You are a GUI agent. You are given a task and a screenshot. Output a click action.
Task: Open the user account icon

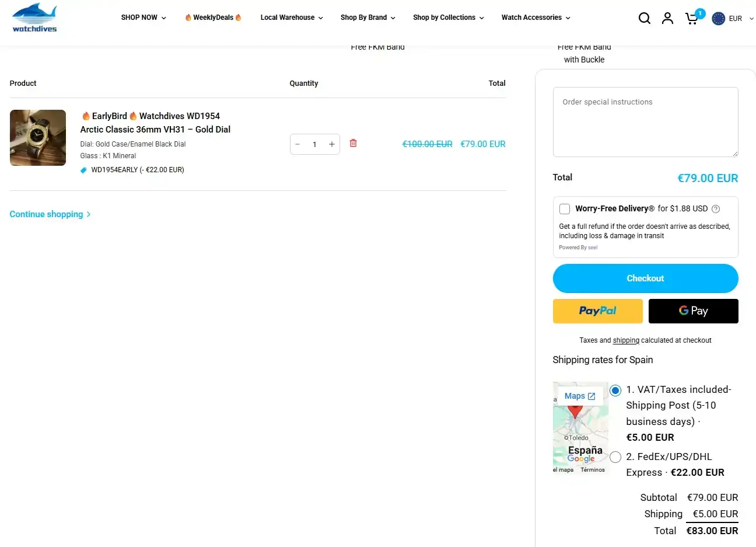click(667, 18)
